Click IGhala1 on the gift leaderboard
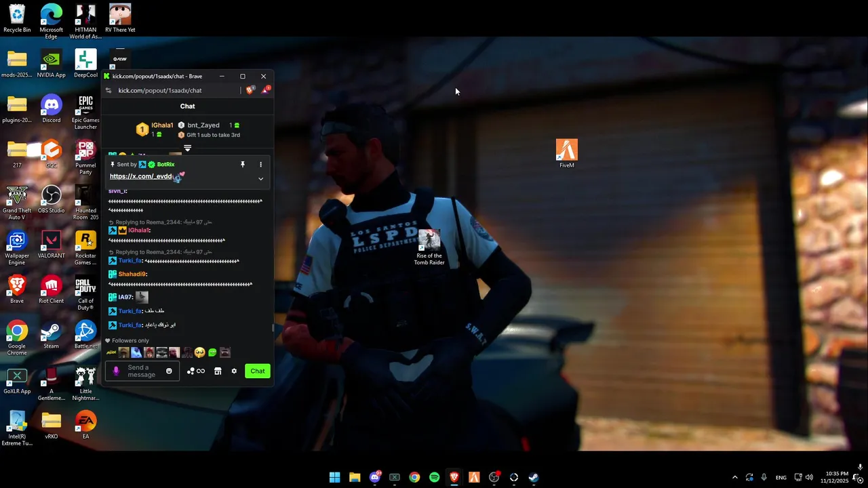Image resolution: width=868 pixels, height=488 pixels. tap(162, 125)
